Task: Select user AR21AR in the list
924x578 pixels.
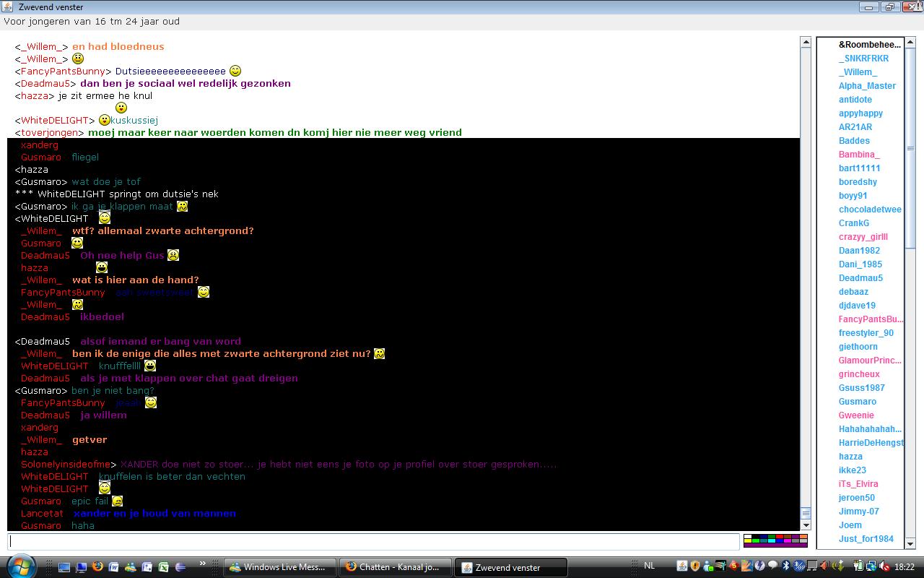Action: 855,127
